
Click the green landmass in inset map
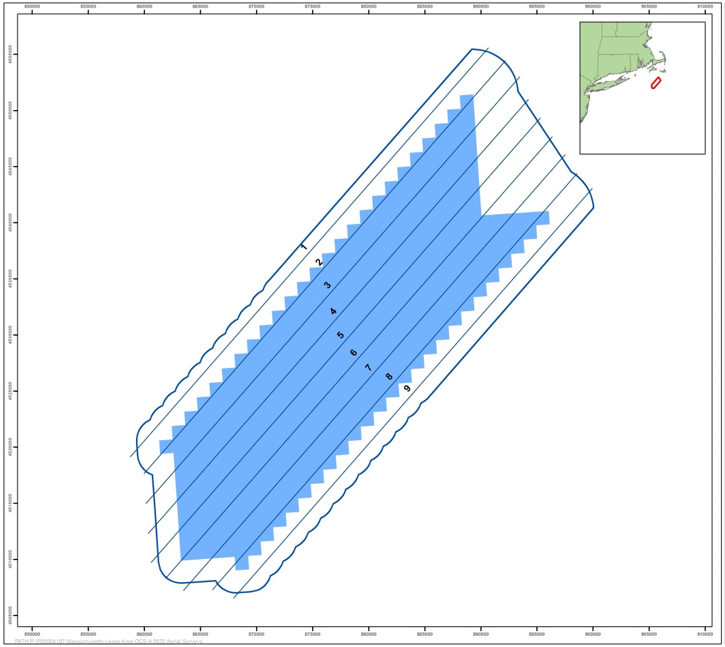(x=605, y=60)
